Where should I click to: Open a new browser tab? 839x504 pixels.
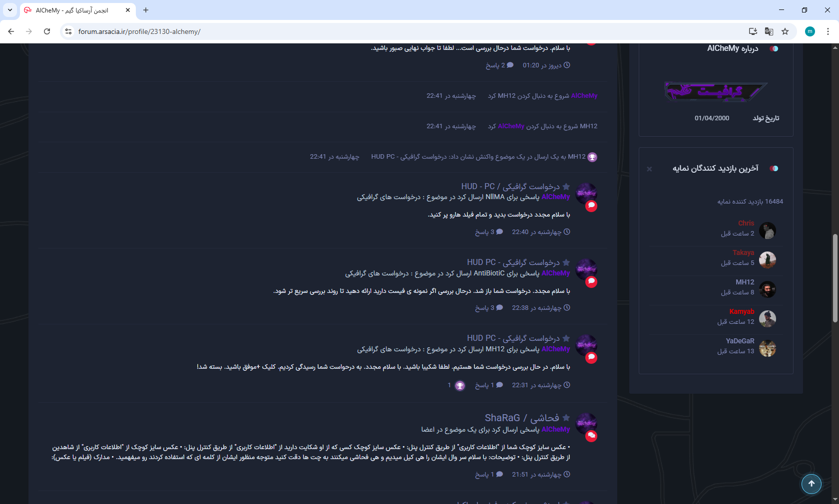click(146, 10)
